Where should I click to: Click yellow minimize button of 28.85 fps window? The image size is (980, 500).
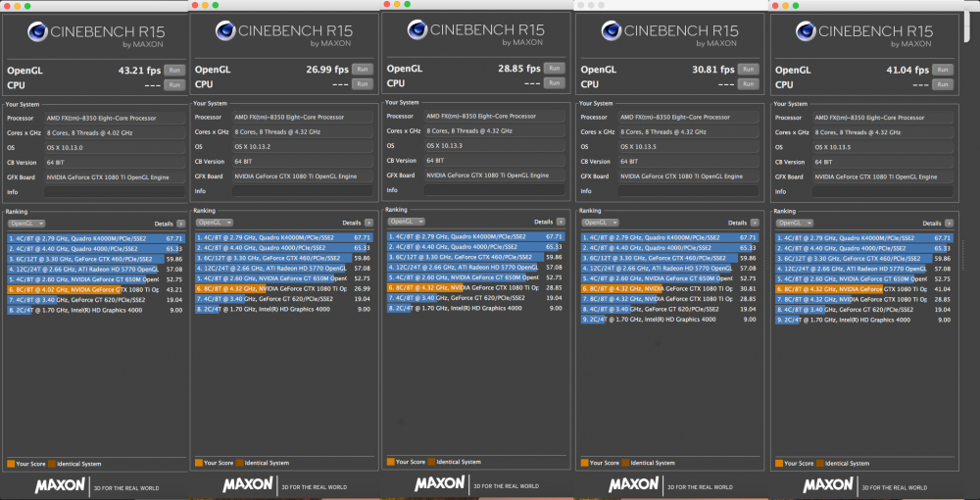(397, 4)
